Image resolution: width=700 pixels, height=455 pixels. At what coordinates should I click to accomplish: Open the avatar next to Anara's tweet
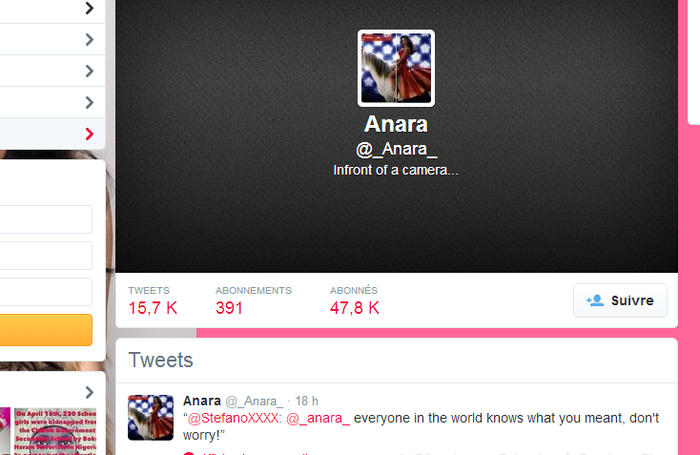click(150, 417)
